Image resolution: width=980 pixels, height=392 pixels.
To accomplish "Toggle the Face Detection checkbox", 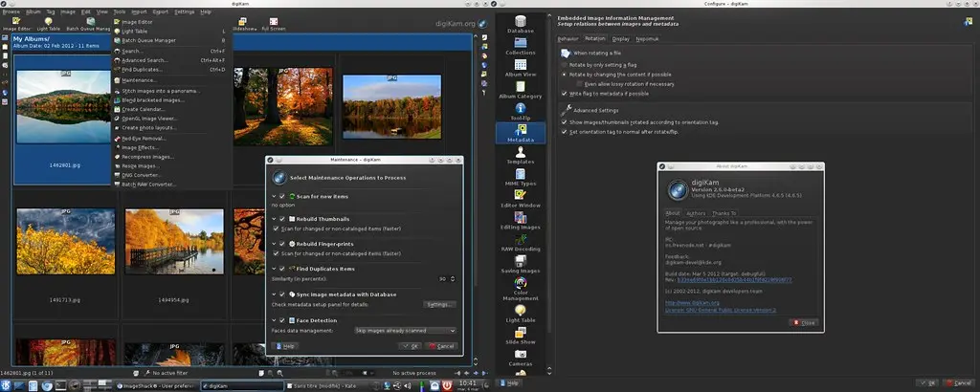I will (282, 320).
